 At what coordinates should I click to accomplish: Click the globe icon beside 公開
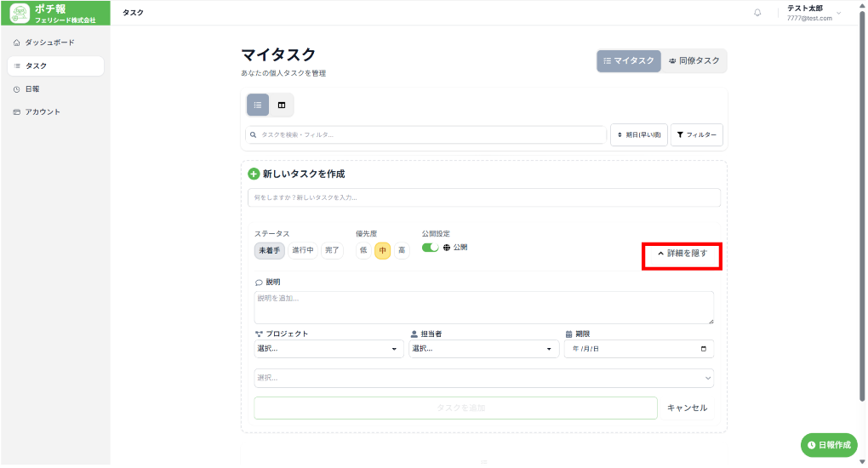[x=447, y=248]
